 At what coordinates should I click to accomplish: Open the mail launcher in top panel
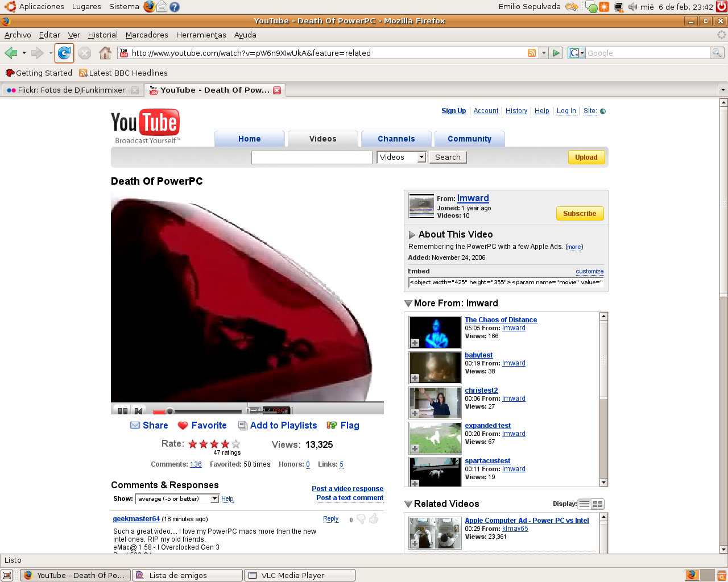point(162,7)
